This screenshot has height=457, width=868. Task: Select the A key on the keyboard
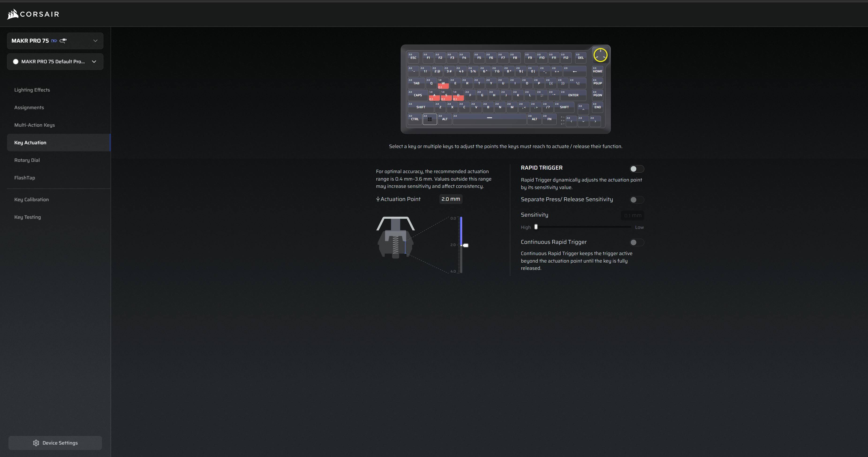tap(434, 96)
